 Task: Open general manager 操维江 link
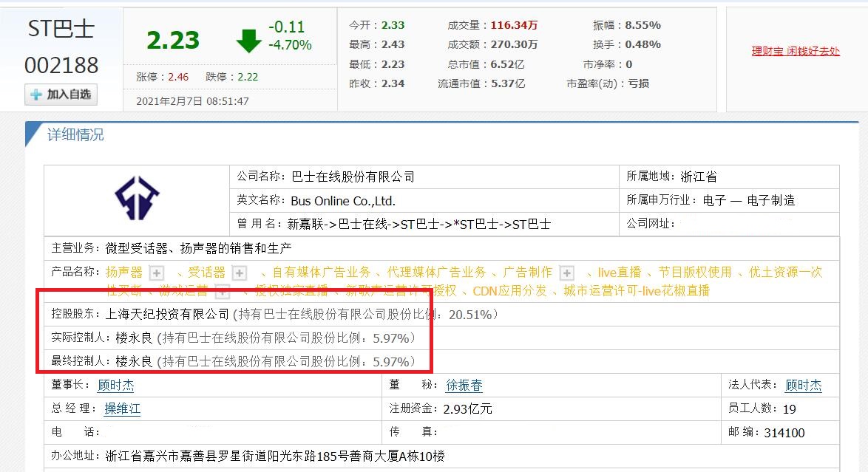(122, 409)
